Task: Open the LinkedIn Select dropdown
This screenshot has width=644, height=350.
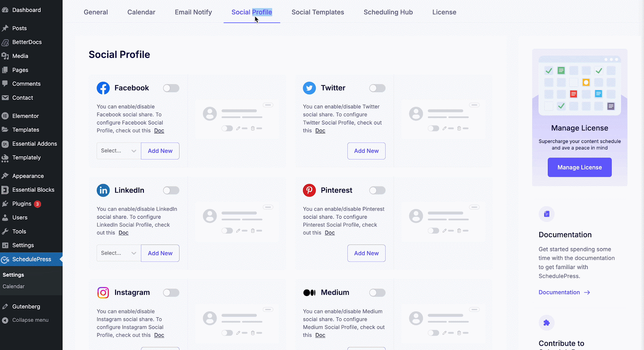Action: pos(119,253)
